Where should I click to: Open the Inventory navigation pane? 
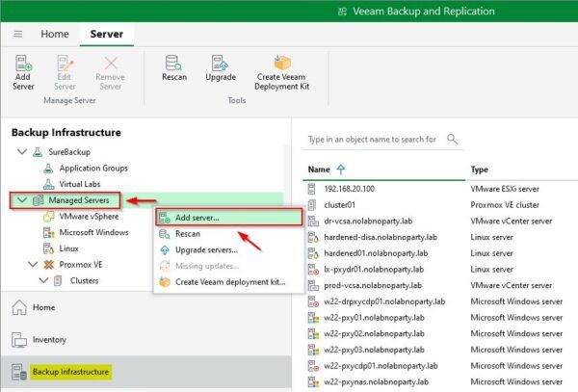[145, 340]
